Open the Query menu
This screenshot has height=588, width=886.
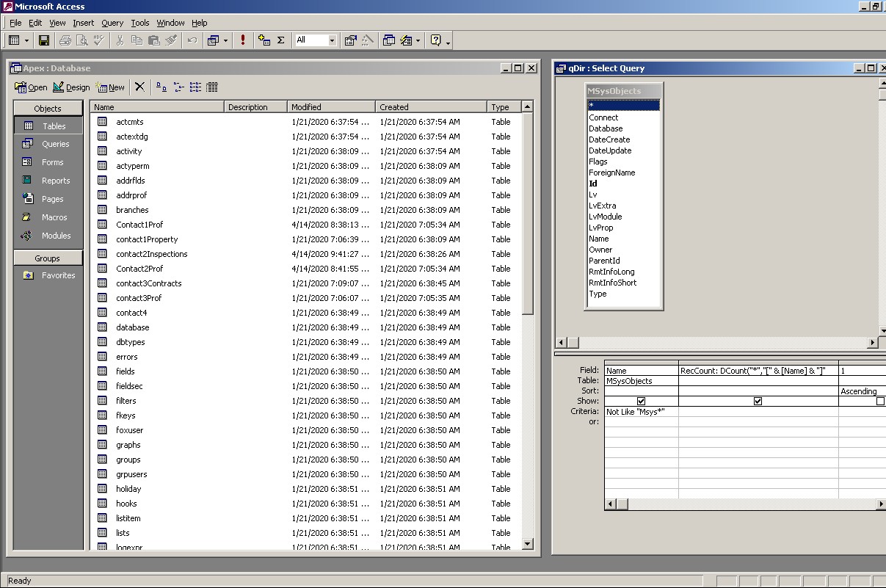112,23
